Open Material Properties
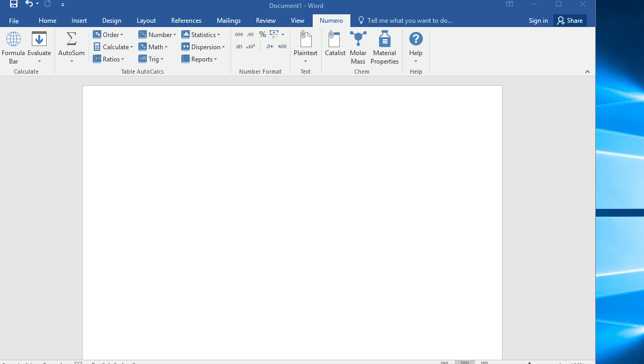This screenshot has height=364, width=644. [384, 48]
